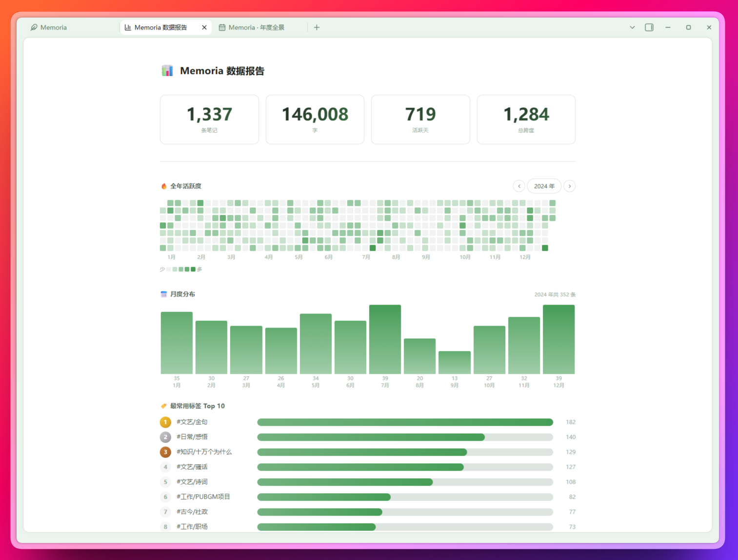Click the Memoria 数据报告 page heading
The image size is (738, 560).
point(222,71)
